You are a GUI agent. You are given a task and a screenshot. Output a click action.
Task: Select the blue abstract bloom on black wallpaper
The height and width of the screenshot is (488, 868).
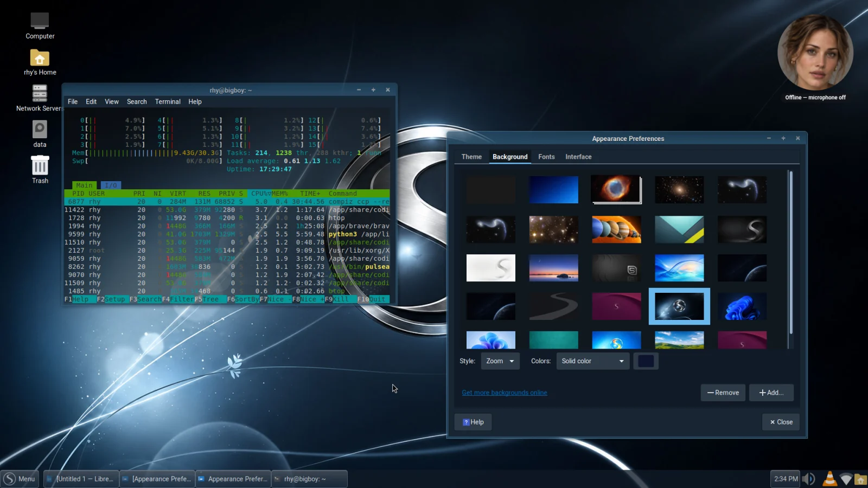pos(742,306)
